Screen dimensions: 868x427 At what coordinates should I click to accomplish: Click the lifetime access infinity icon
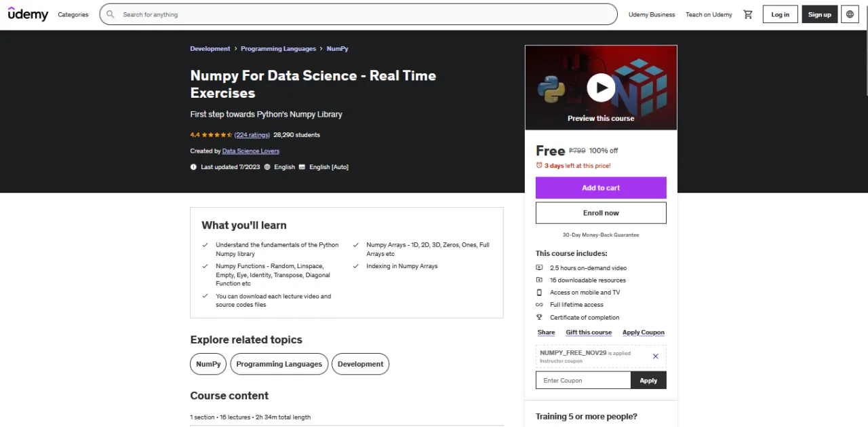[540, 305]
